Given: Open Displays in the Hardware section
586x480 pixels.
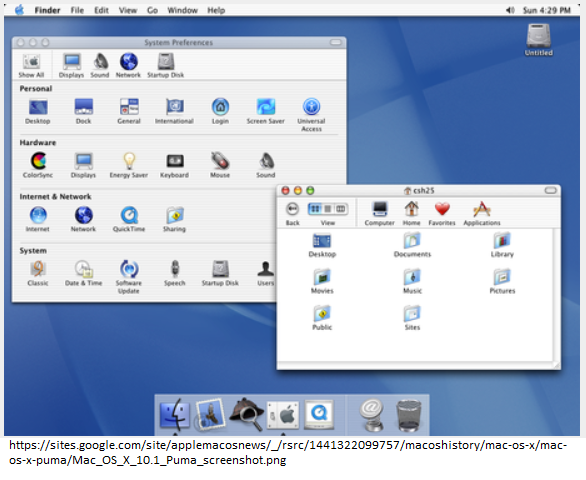Looking at the screenshot, I should (83, 165).
